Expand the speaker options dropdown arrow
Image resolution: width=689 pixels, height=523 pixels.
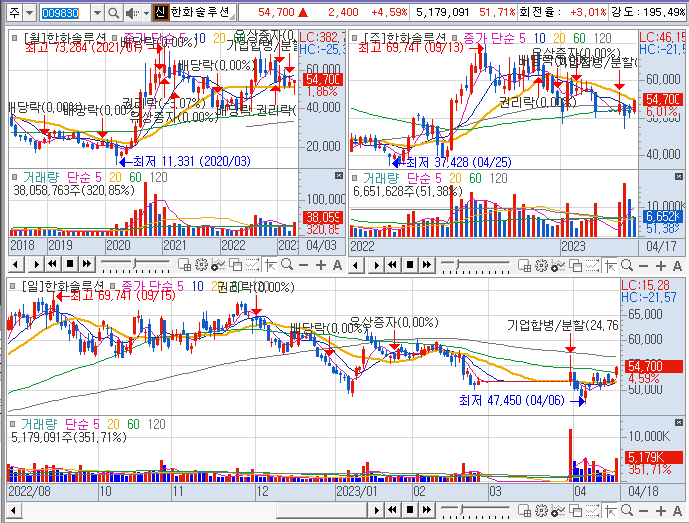[146, 13]
